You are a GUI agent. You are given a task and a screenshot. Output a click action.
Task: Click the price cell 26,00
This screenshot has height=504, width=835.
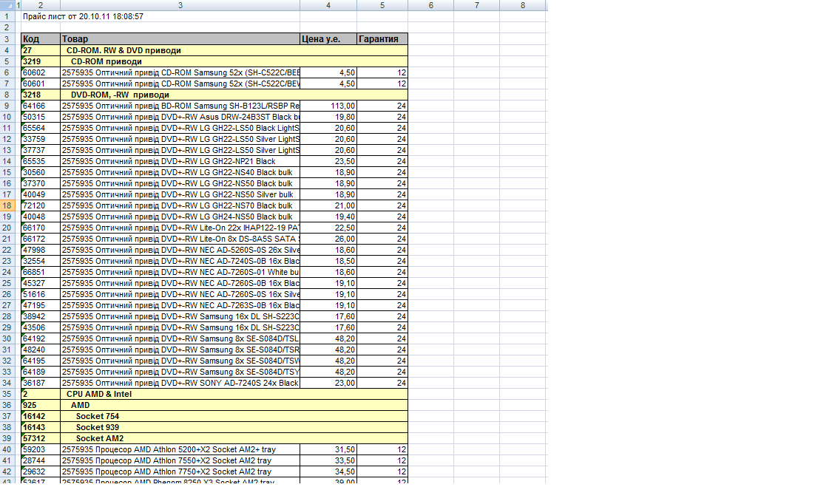328,239
